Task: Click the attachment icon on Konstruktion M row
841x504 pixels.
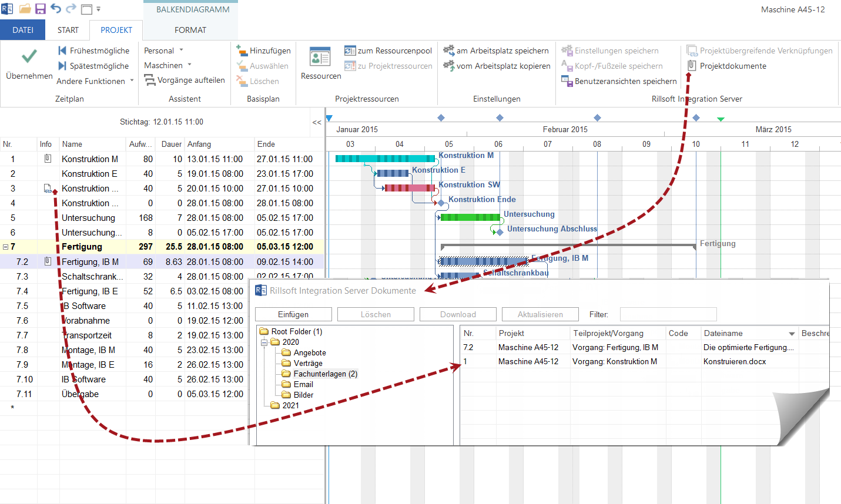Action: 48,159
